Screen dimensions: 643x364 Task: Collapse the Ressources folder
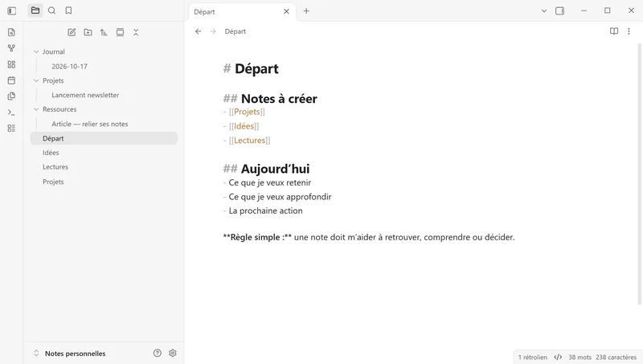pos(36,109)
